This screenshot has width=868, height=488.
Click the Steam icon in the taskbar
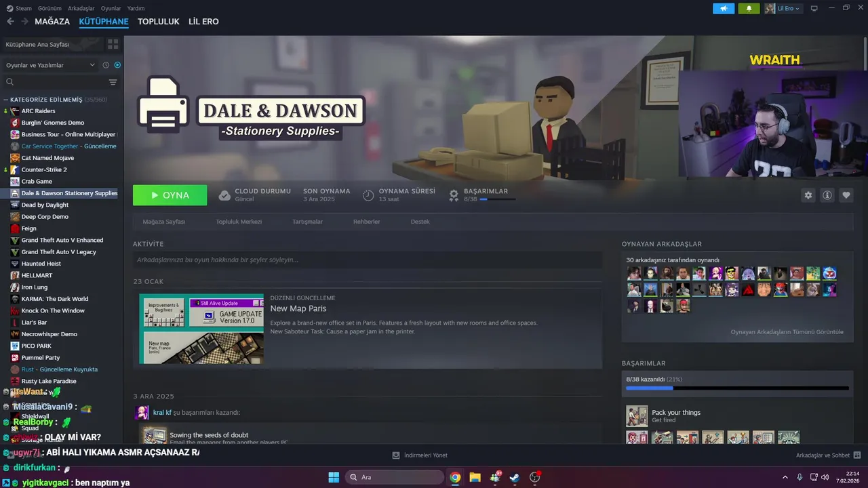(x=515, y=477)
